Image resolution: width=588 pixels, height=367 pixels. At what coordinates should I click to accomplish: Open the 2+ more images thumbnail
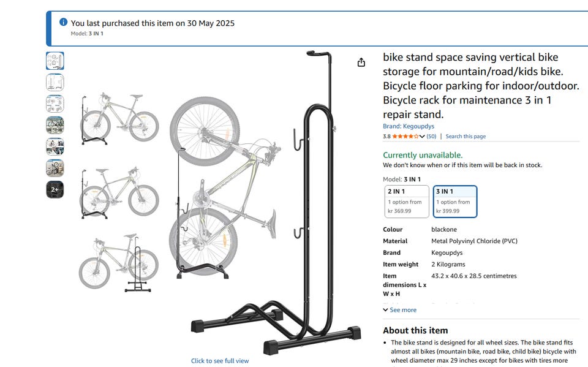55,189
